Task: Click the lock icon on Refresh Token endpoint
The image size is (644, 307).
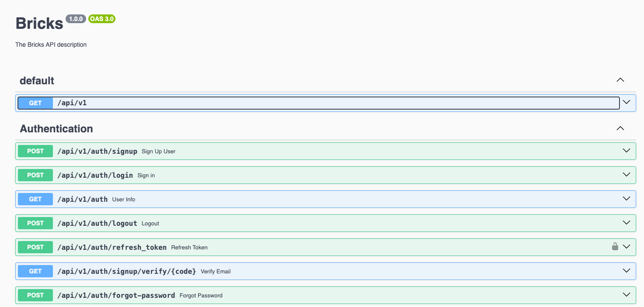Action: [x=615, y=246]
